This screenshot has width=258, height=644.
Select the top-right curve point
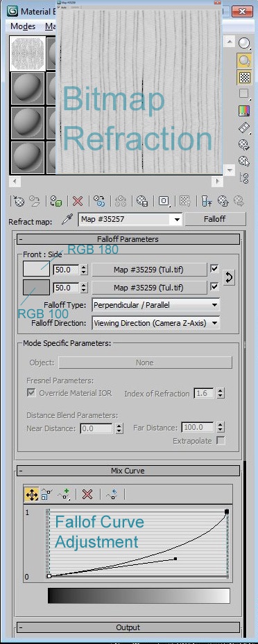click(x=226, y=512)
